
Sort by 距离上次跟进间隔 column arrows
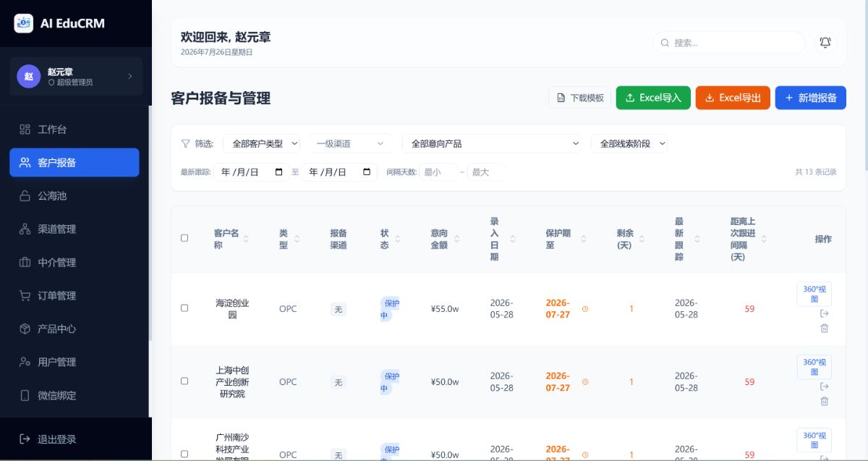point(764,239)
